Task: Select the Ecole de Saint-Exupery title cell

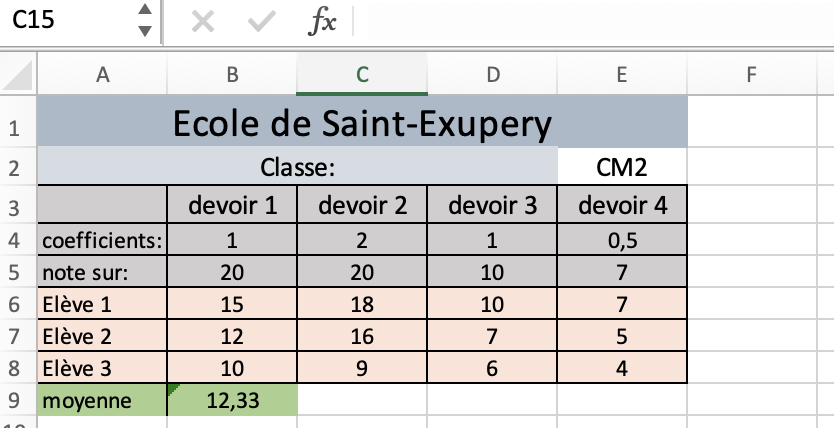Action: 362,122
